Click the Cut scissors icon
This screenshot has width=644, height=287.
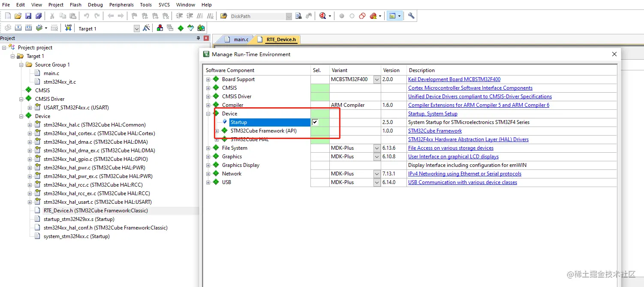pos(52,16)
